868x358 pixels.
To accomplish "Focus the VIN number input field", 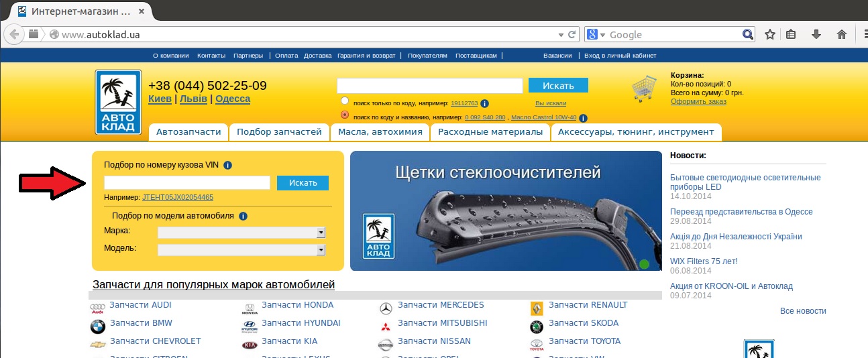I will coord(187,182).
